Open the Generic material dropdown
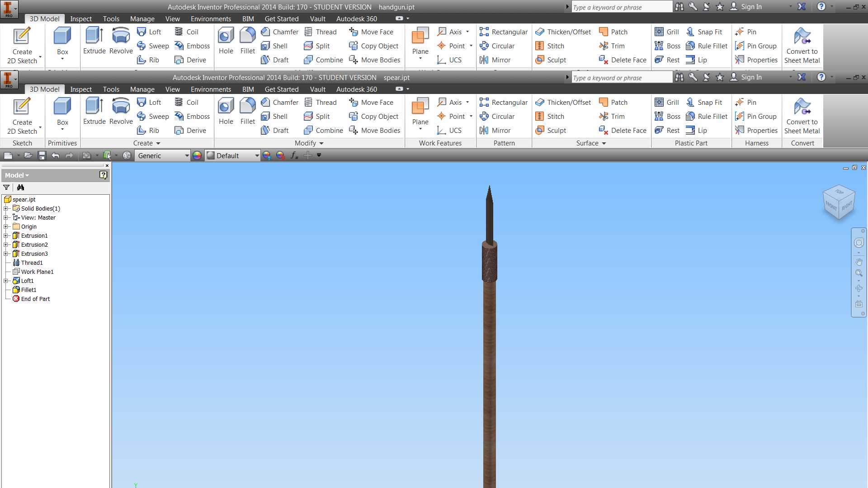Screen dimensions: 868x488 (x=163, y=155)
